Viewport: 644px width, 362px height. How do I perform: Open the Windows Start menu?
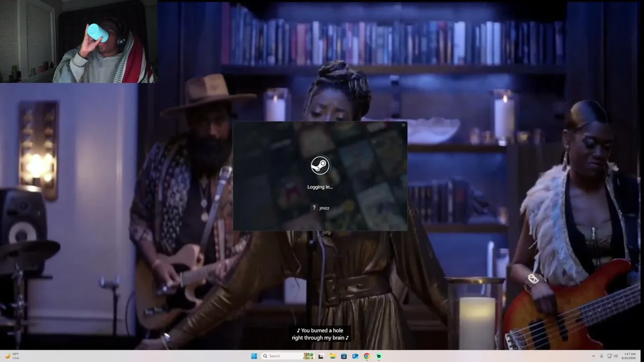click(254, 356)
